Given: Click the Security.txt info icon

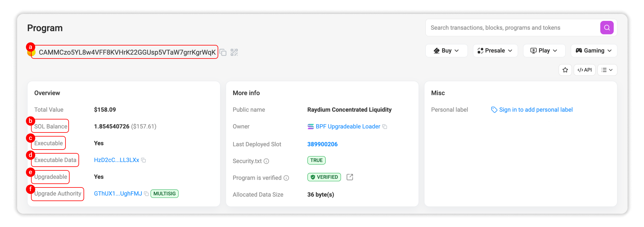Looking at the screenshot, I should [266, 161].
